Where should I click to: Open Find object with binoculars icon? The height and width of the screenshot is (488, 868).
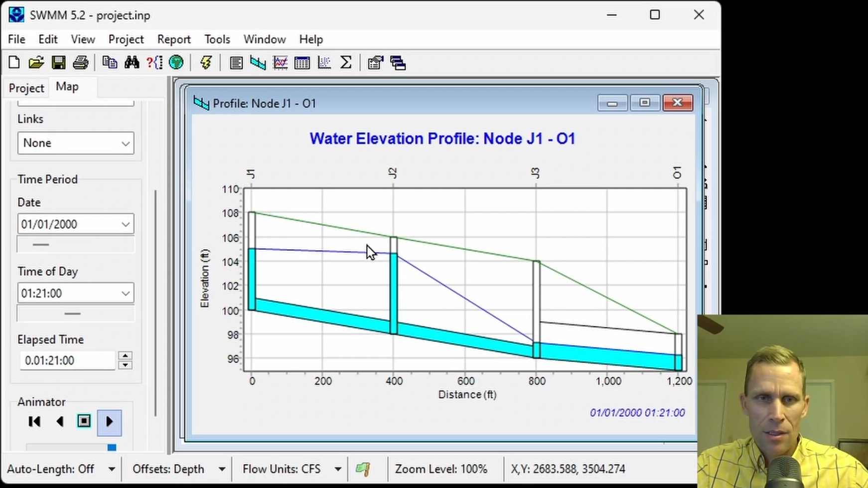(132, 63)
